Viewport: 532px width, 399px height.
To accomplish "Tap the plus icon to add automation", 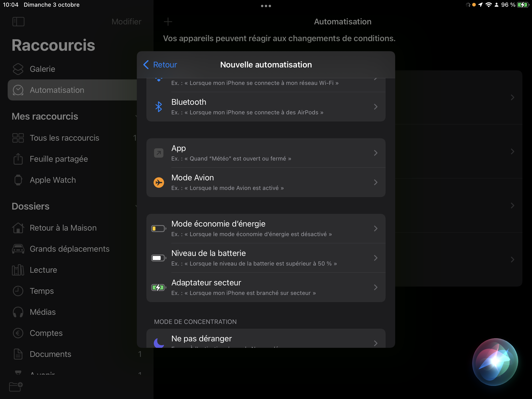I will click(168, 22).
